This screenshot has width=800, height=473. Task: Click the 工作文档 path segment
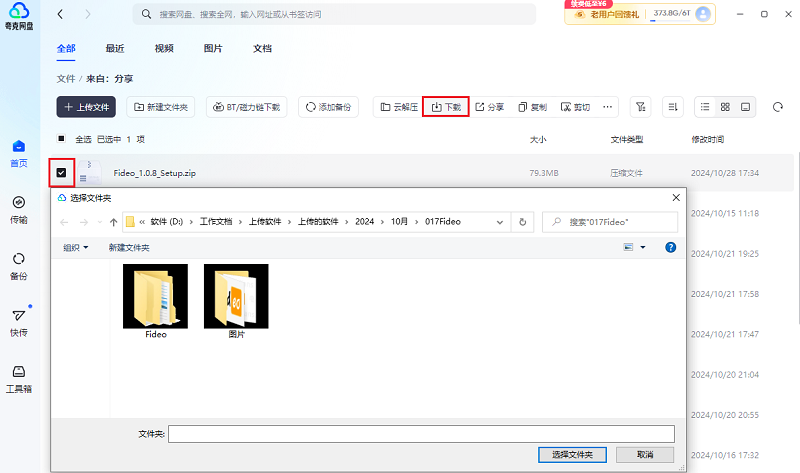pyautogui.click(x=216, y=222)
